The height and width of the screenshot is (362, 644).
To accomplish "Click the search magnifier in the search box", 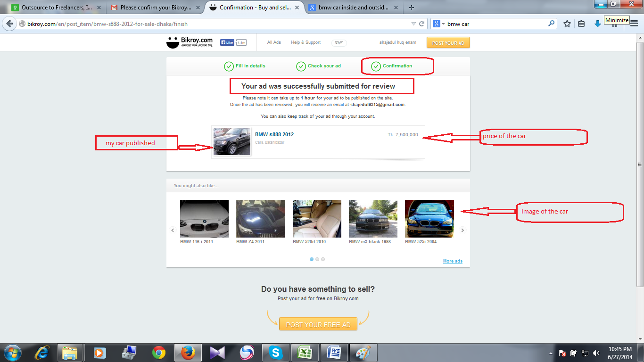I will tap(551, 24).
